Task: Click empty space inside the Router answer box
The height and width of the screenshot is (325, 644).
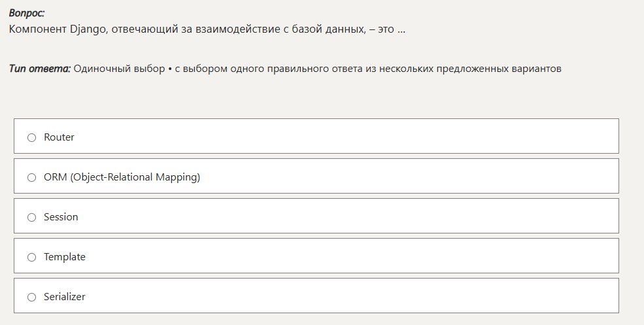Action: click(x=392, y=136)
